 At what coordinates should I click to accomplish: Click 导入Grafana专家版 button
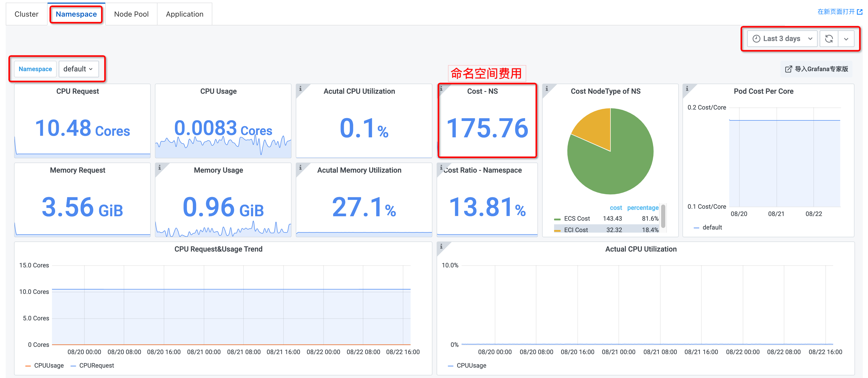tap(817, 69)
